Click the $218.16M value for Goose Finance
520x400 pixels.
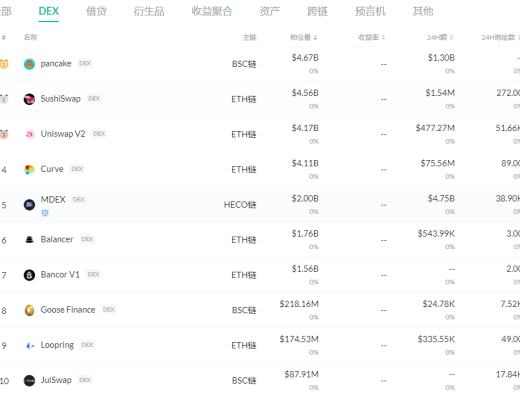pos(299,304)
